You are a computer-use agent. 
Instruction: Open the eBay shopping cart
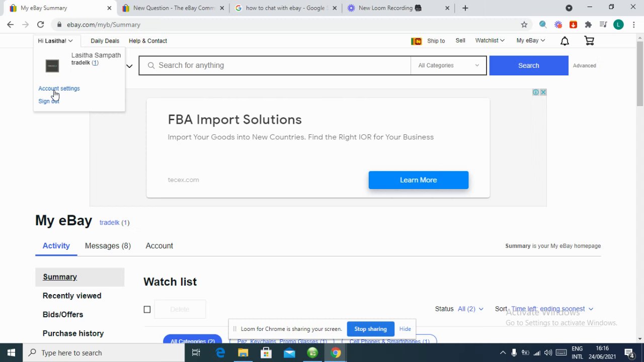(589, 41)
